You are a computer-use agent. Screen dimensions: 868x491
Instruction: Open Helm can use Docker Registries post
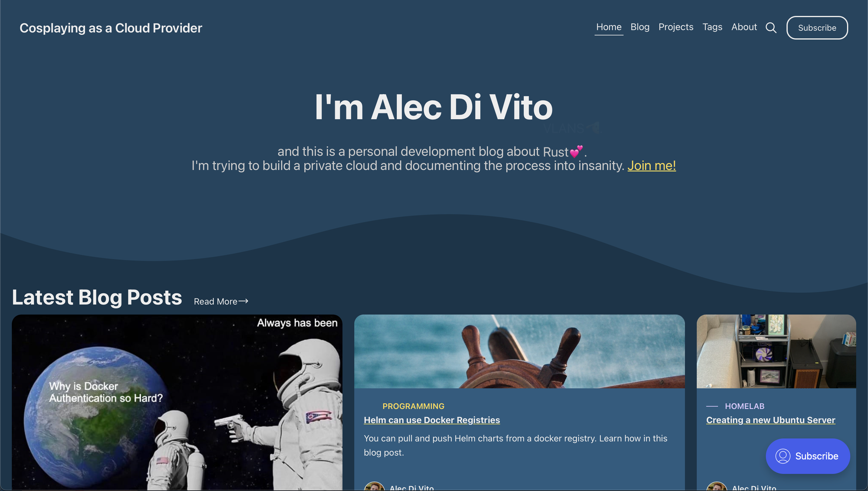click(x=432, y=420)
